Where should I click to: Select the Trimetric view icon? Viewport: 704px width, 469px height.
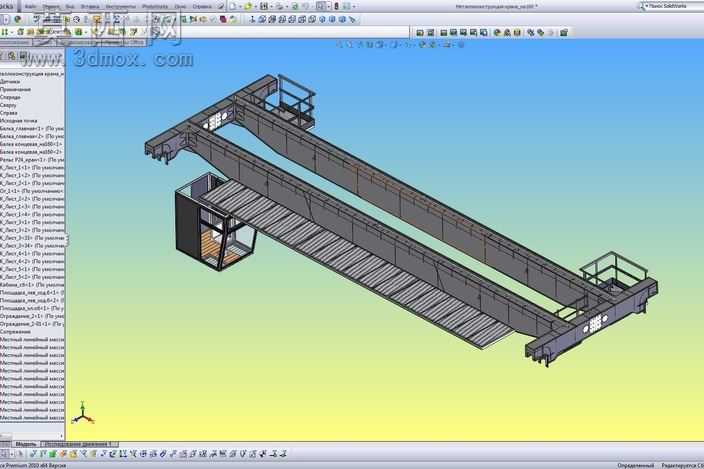332,19
